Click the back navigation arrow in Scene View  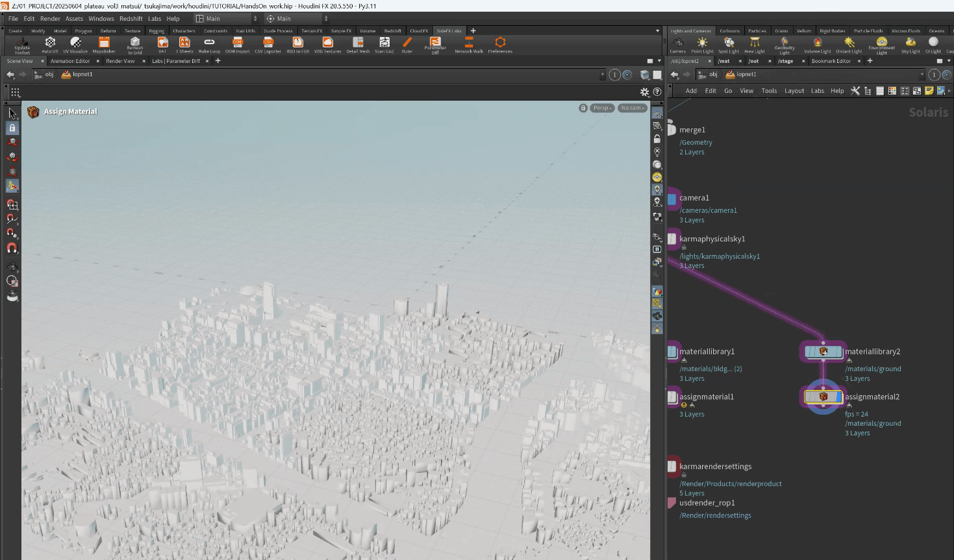10,75
